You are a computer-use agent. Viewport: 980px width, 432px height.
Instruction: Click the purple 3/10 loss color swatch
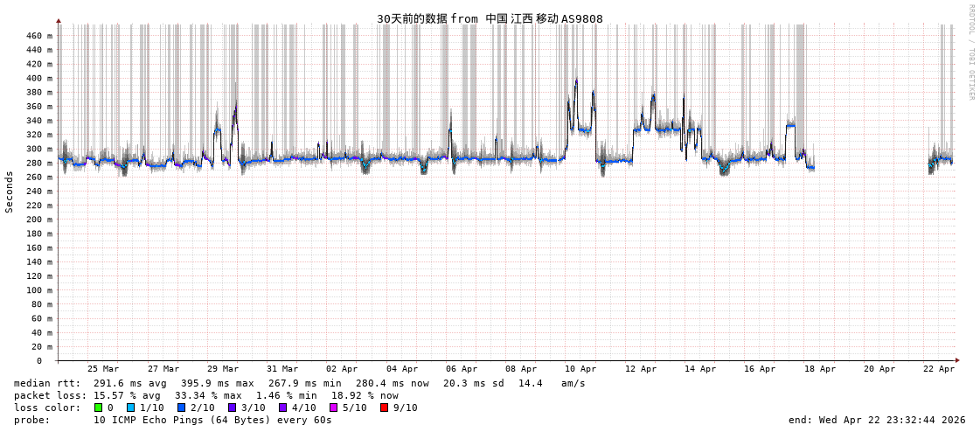[x=233, y=408]
